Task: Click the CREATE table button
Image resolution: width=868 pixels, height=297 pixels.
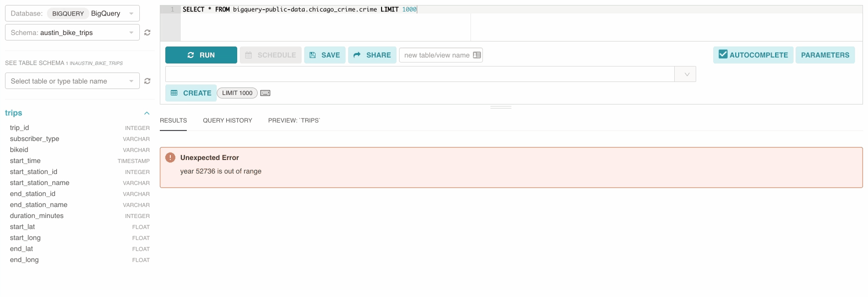Action: [191, 93]
